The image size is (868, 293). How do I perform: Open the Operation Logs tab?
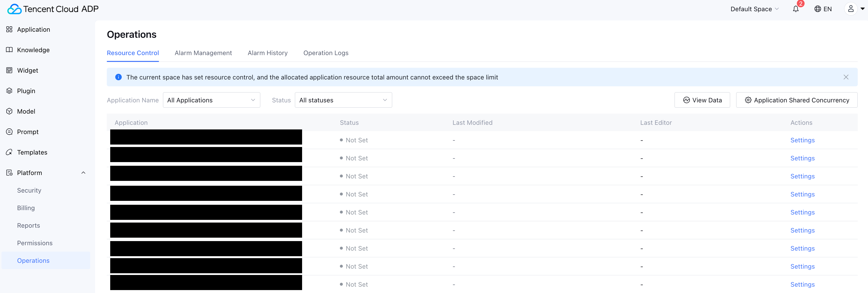tap(325, 53)
